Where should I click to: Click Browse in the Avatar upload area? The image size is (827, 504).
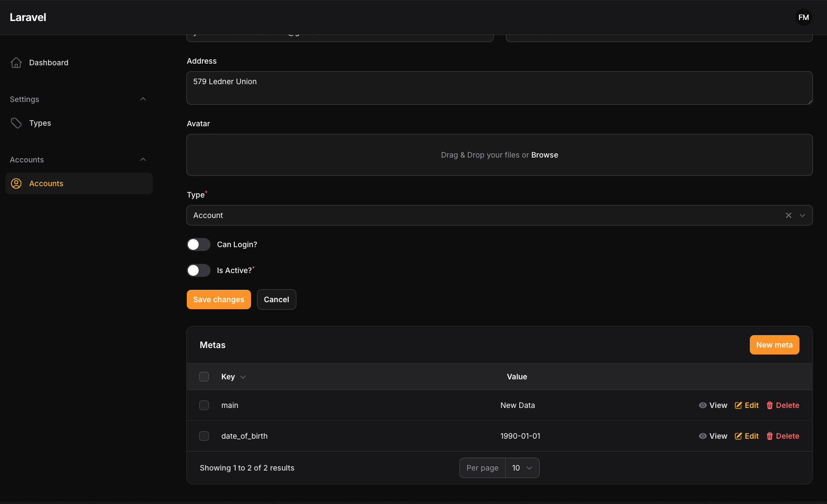[545, 155]
